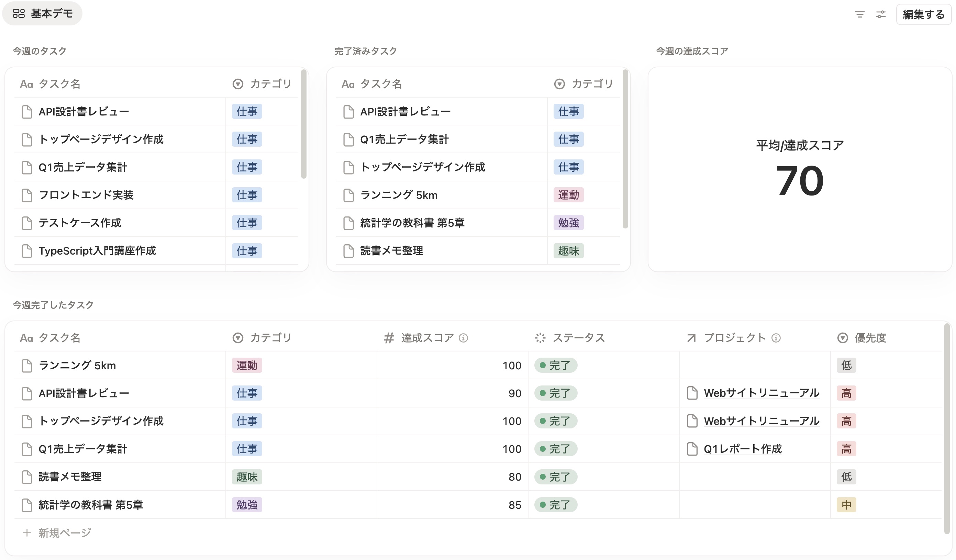This screenshot has height=560, width=956.
Task: Open the 完了 status menu for API設計書レビュー
Action: [x=555, y=393]
